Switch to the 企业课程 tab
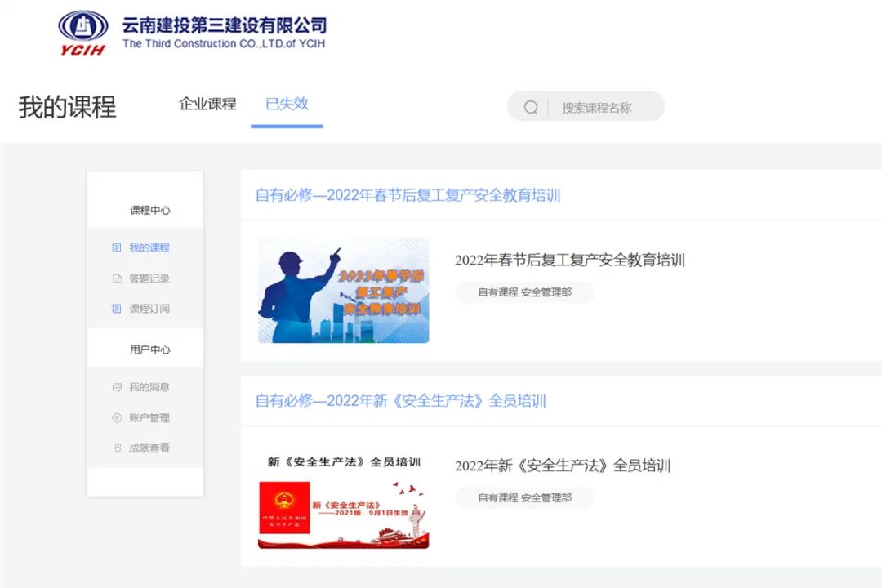This screenshot has width=882, height=588. (207, 104)
